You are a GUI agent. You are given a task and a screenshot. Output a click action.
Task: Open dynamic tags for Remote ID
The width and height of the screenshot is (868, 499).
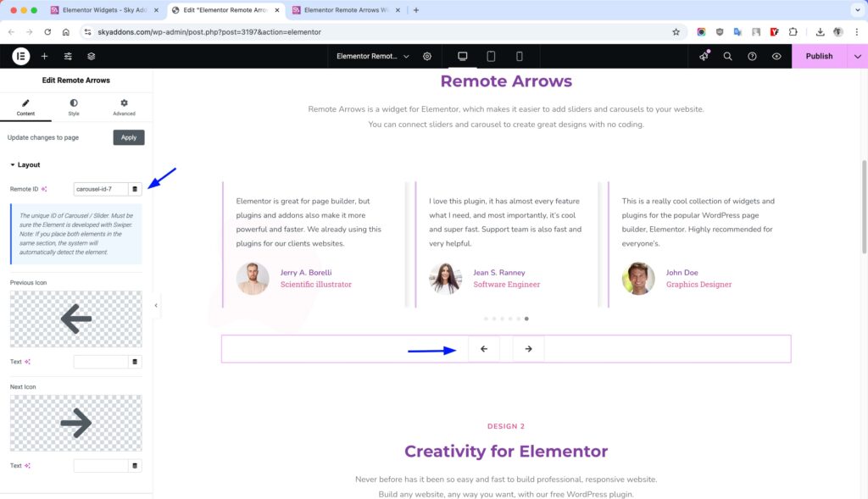pos(135,189)
